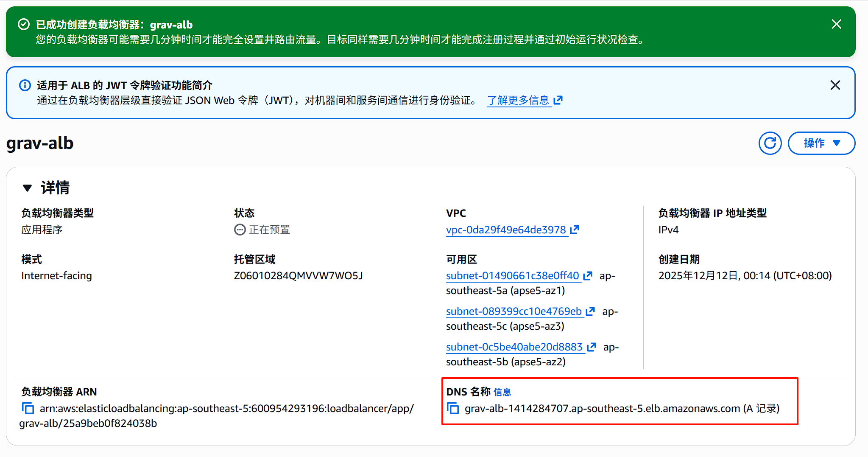Click external icon after subnet-01490661c38e0ff40

[588, 276]
